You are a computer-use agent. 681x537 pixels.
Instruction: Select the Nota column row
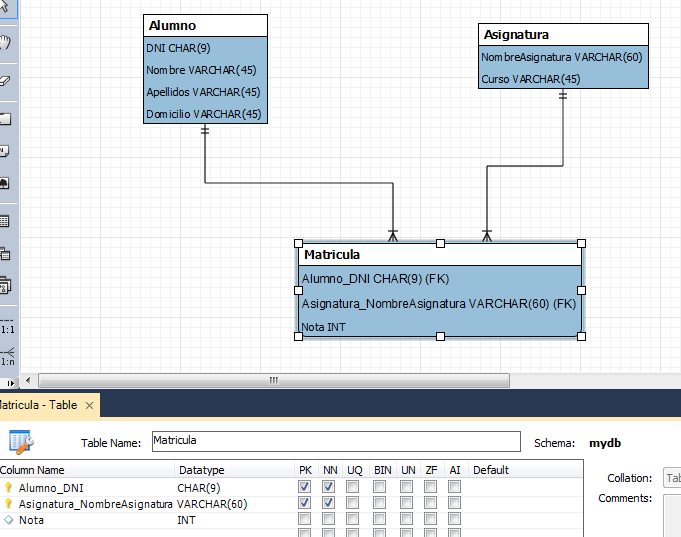(x=30, y=520)
